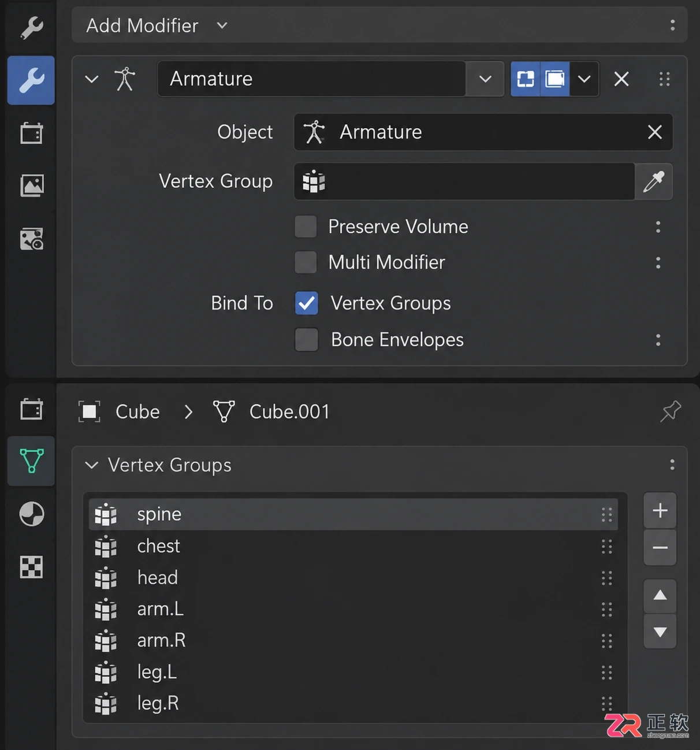Collapse the Armature modifier panel

click(92, 79)
